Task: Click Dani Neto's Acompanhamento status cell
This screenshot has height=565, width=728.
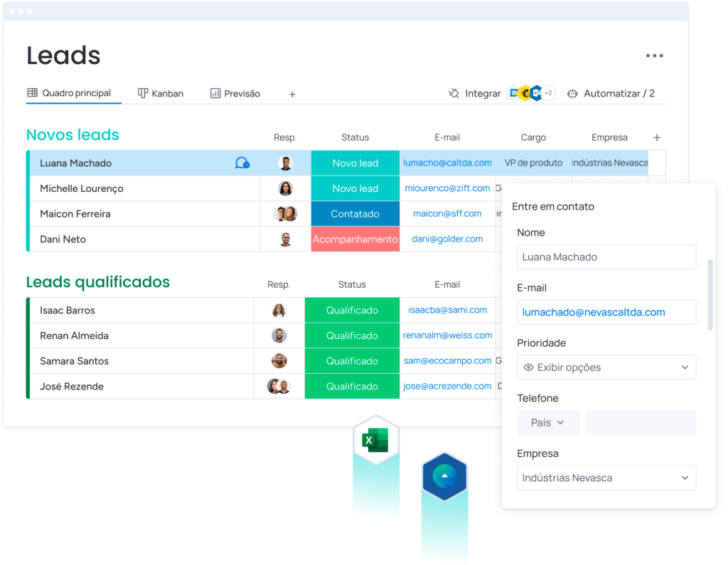Action: [x=355, y=240]
